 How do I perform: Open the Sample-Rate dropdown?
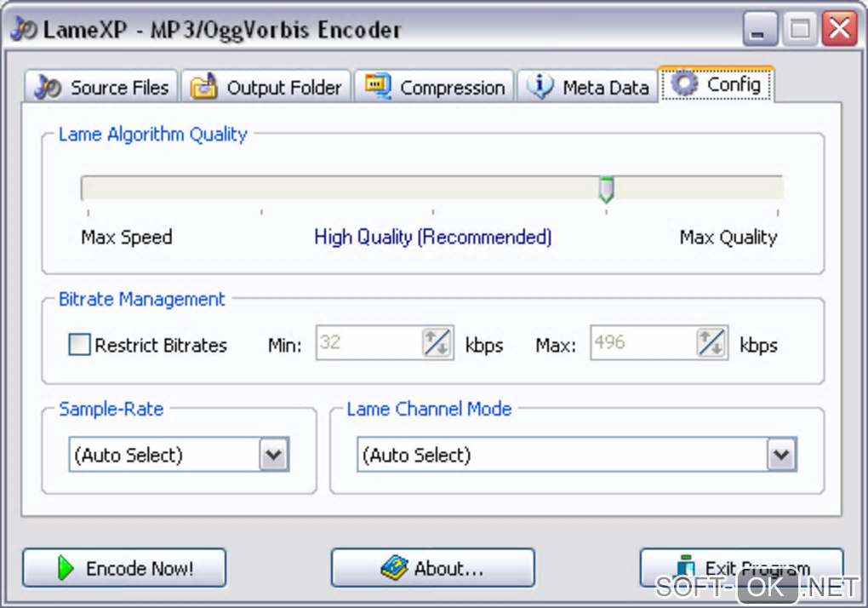pyautogui.click(x=179, y=455)
